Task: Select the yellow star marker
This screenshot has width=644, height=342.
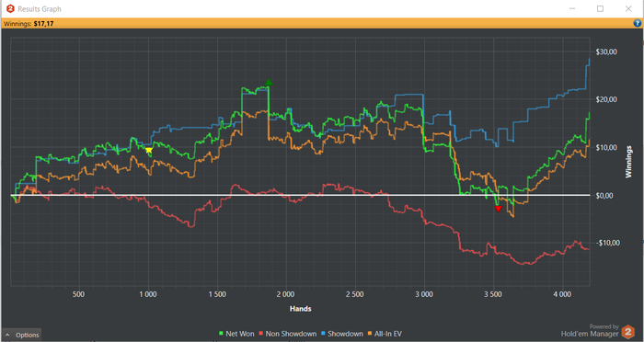Action: pos(149,150)
